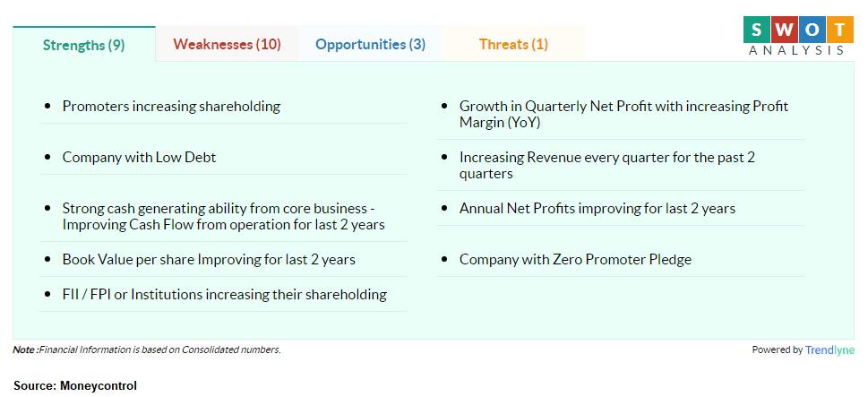Viewport: 868px width, 397px height.
Task: Click the blue O tile in SWOT logo
Action: 812,30
